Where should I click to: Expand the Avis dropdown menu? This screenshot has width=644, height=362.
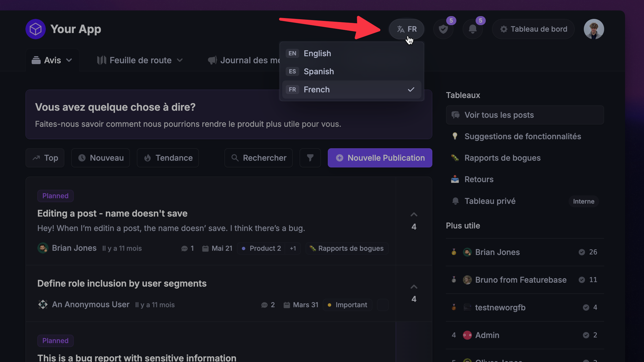point(52,60)
